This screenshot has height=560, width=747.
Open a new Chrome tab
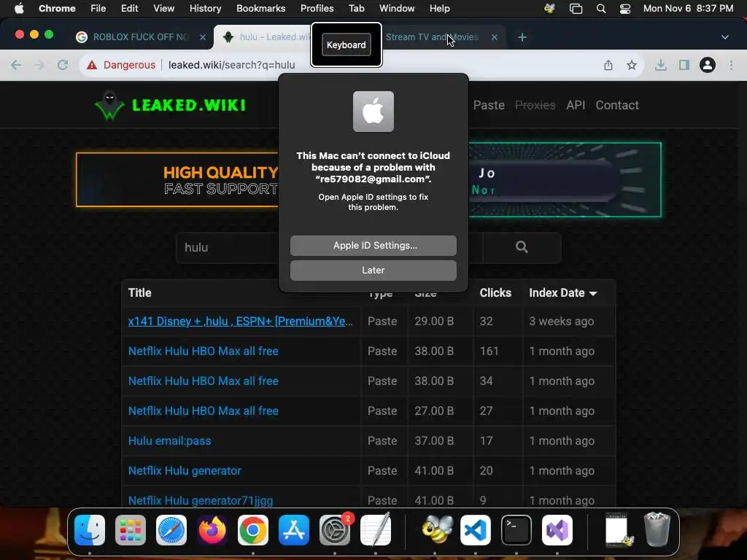click(x=522, y=37)
